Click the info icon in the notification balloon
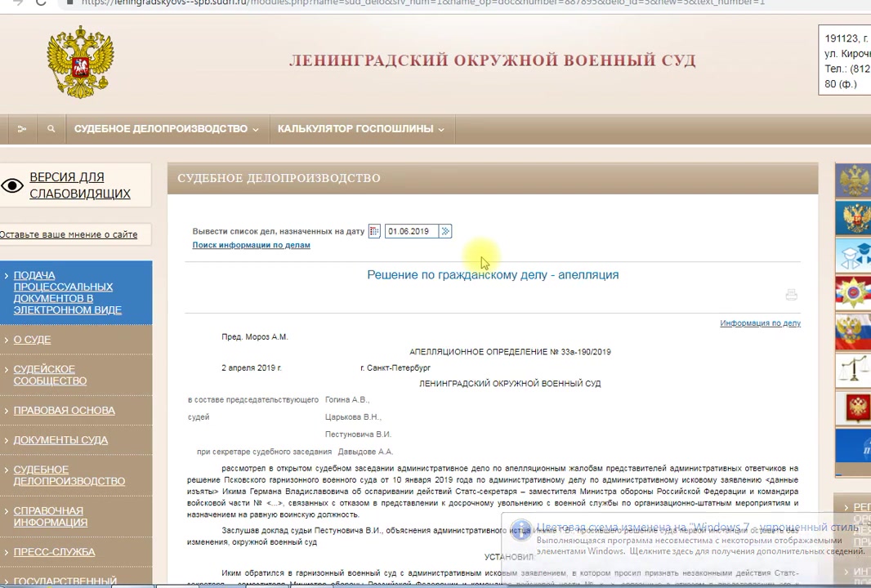871x588 pixels. tap(521, 530)
